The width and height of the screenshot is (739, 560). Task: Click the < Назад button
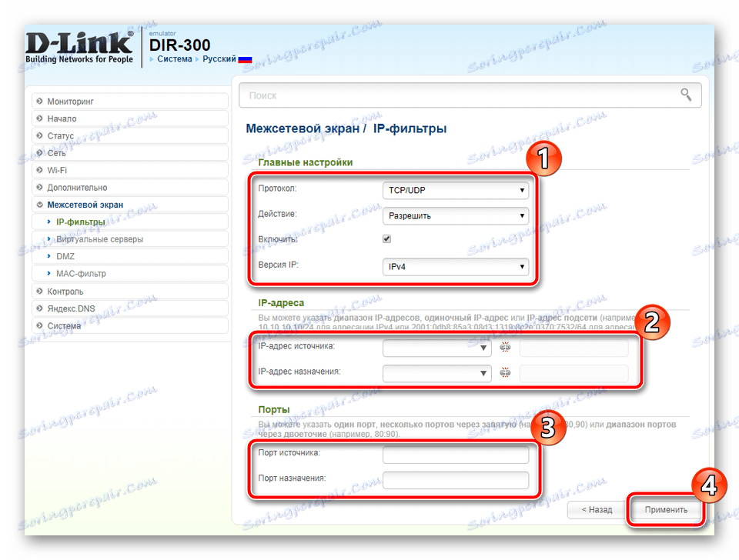click(x=596, y=509)
